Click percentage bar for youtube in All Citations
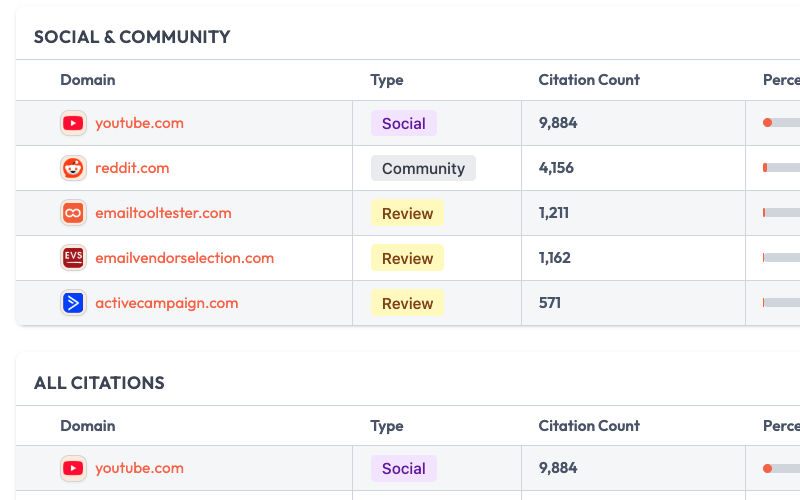 coord(781,468)
